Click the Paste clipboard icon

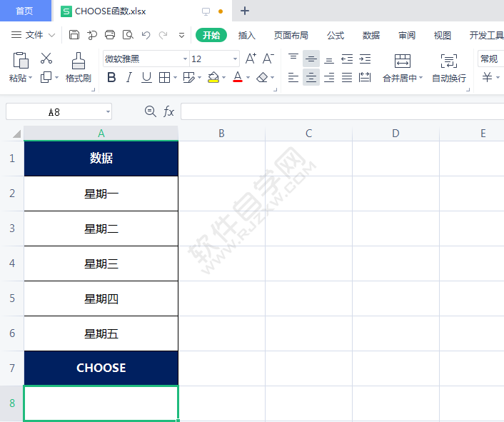pyautogui.click(x=21, y=60)
